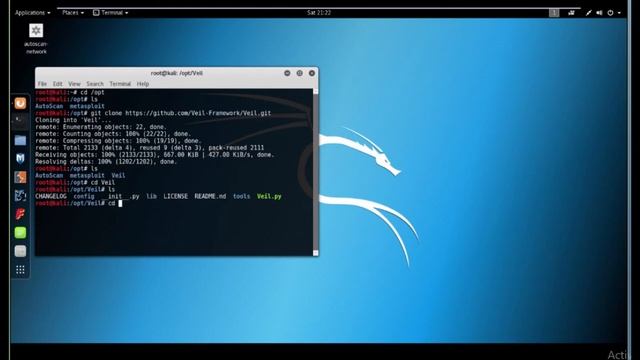
Task: Click the workspace indicator in top bar
Action: tap(554, 13)
